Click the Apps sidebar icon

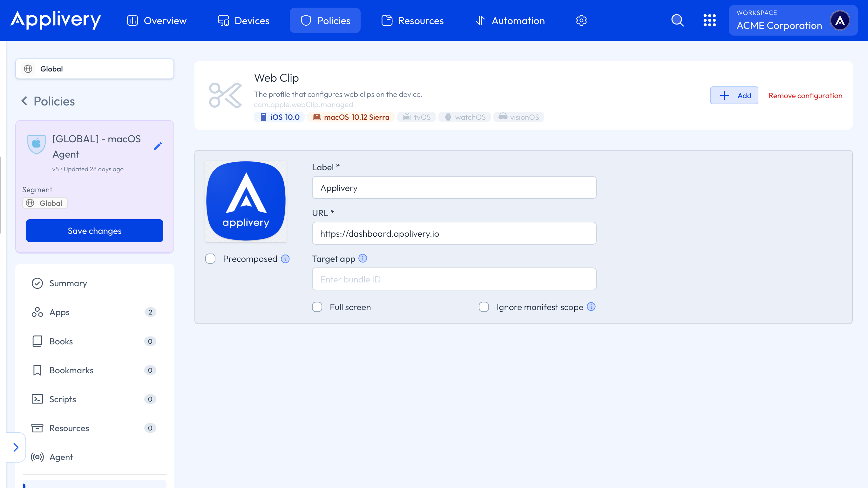(x=37, y=312)
